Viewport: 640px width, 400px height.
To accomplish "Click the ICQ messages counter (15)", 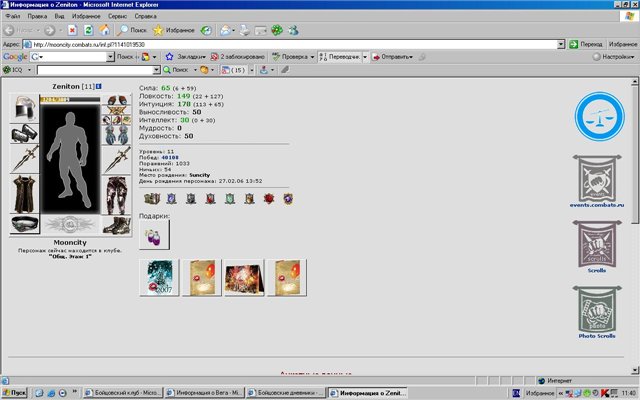I will click(x=233, y=70).
